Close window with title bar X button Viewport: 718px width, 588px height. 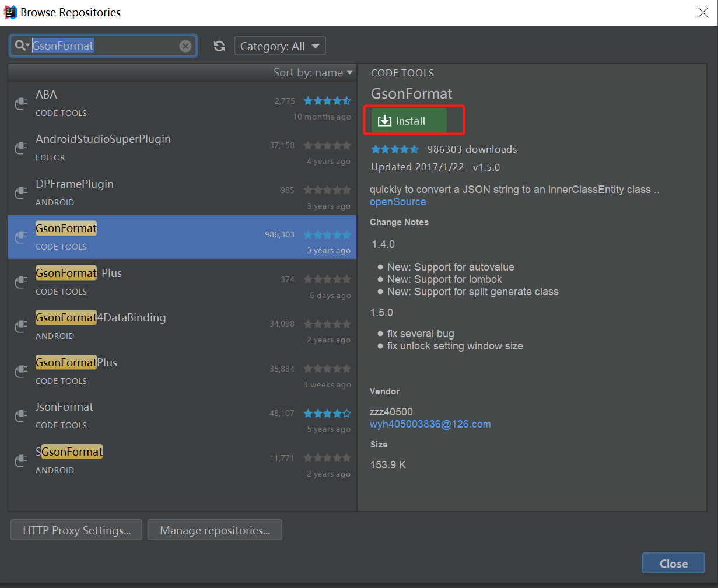[703, 12]
